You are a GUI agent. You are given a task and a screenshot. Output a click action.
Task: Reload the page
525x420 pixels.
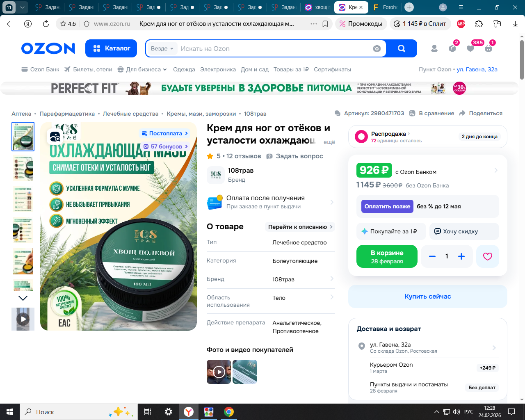(x=46, y=24)
